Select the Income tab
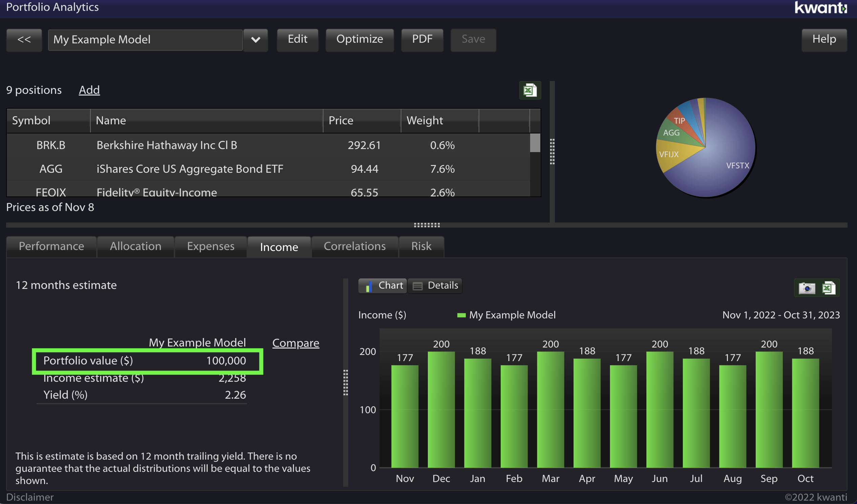The height and width of the screenshot is (504, 857). [x=279, y=247]
